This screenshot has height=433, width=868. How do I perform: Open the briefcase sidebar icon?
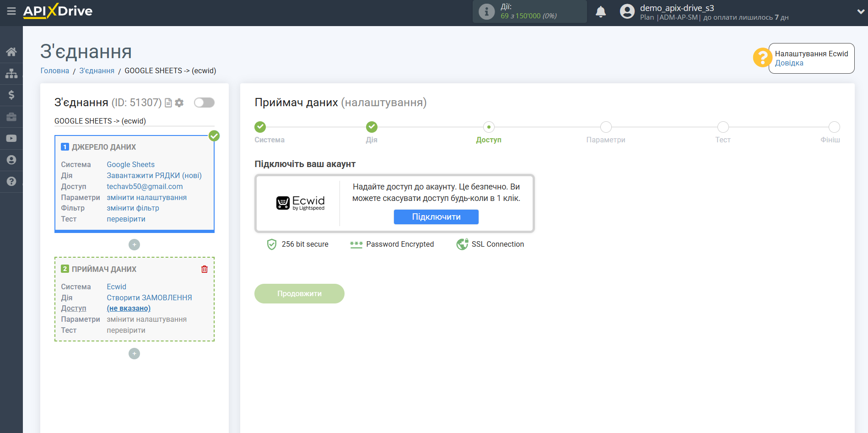point(11,117)
